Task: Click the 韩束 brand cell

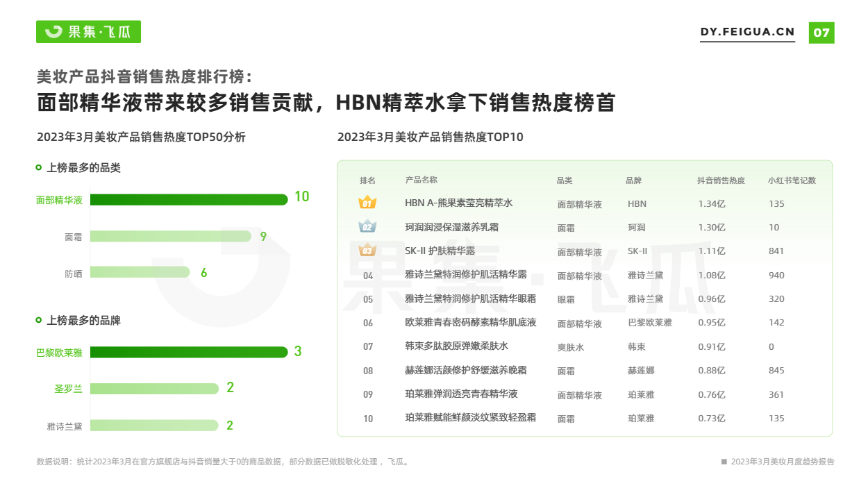Action: tap(637, 347)
